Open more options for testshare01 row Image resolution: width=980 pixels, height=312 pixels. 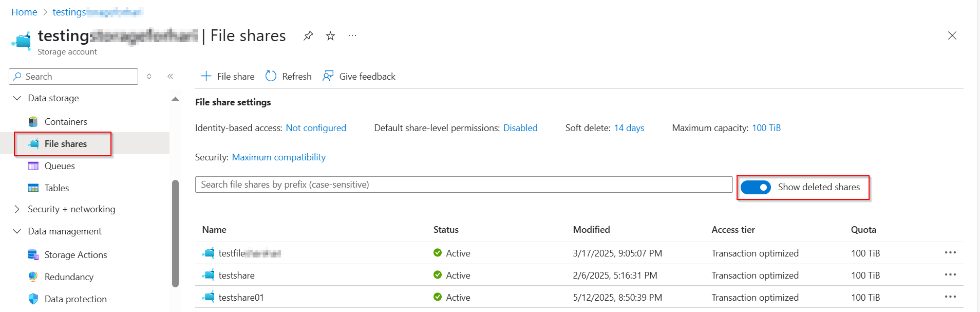950,297
